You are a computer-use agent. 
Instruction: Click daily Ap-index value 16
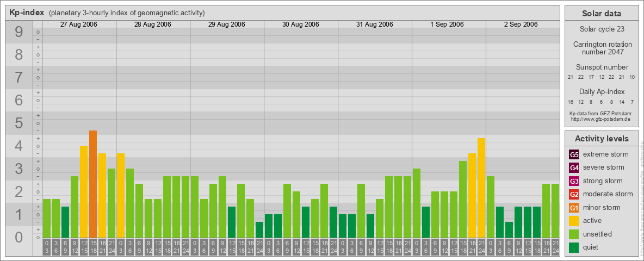coord(571,102)
